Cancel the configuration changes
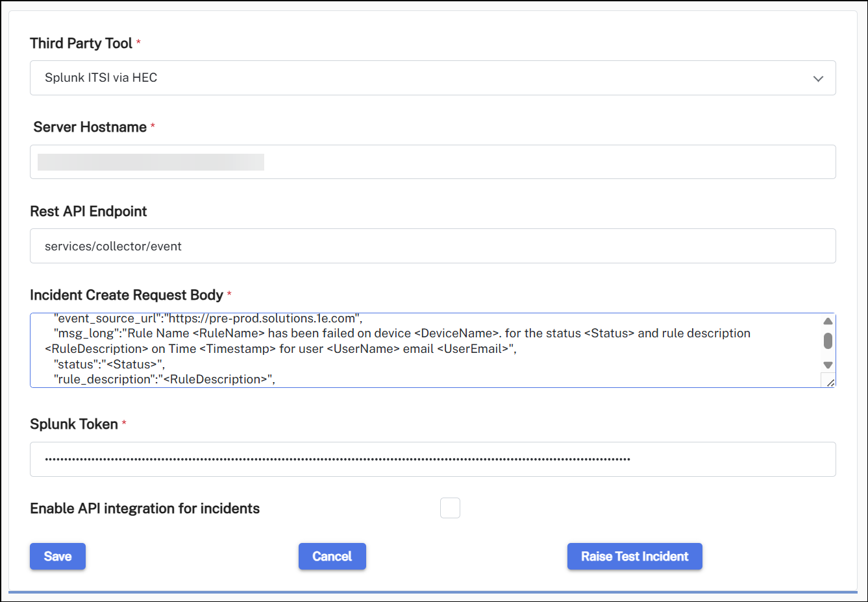This screenshot has height=602, width=868. [332, 557]
